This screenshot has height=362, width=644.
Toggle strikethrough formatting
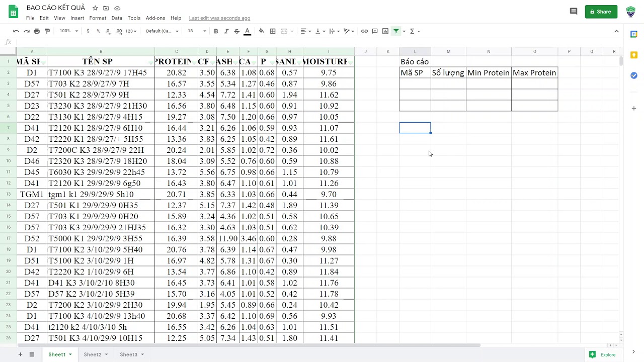click(236, 31)
